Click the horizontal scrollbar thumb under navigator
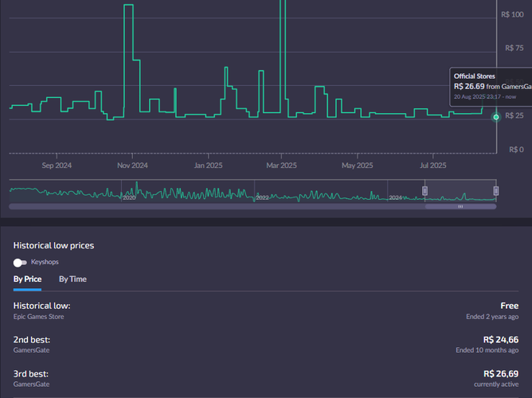The width and height of the screenshot is (532, 398). [460, 206]
